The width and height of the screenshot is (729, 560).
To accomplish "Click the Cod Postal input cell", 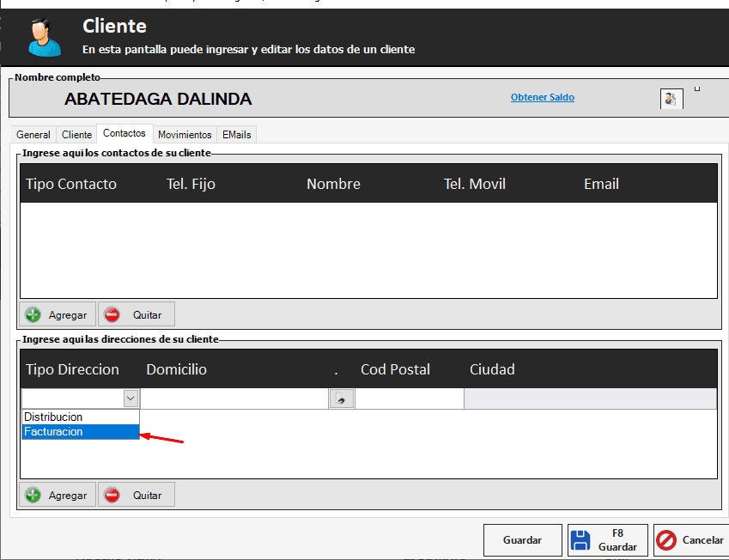I will pyautogui.click(x=409, y=399).
